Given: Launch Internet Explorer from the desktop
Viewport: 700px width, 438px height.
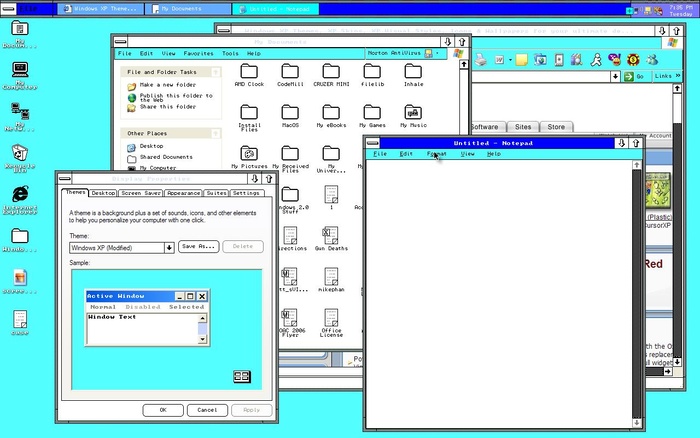Looking at the screenshot, I should [x=19, y=197].
